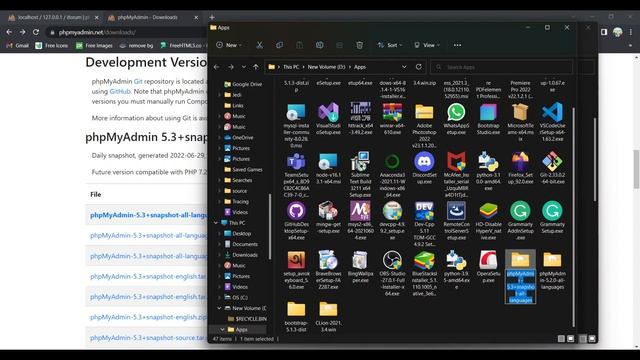Open the See more (three dots) menu

[x=457, y=45]
